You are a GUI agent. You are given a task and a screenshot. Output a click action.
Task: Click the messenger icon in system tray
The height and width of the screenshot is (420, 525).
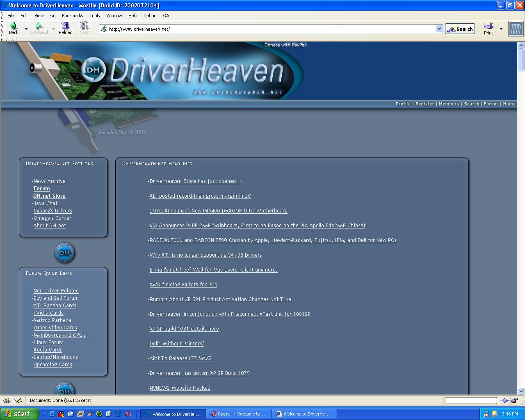(x=486, y=414)
